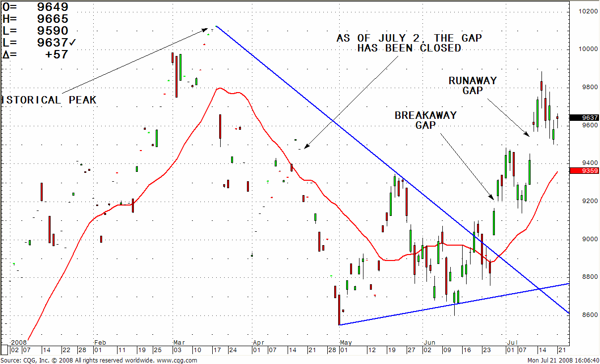This screenshot has width=600, height=364.
Task: Select the red 9359 moving average tag
Action: 584,171
